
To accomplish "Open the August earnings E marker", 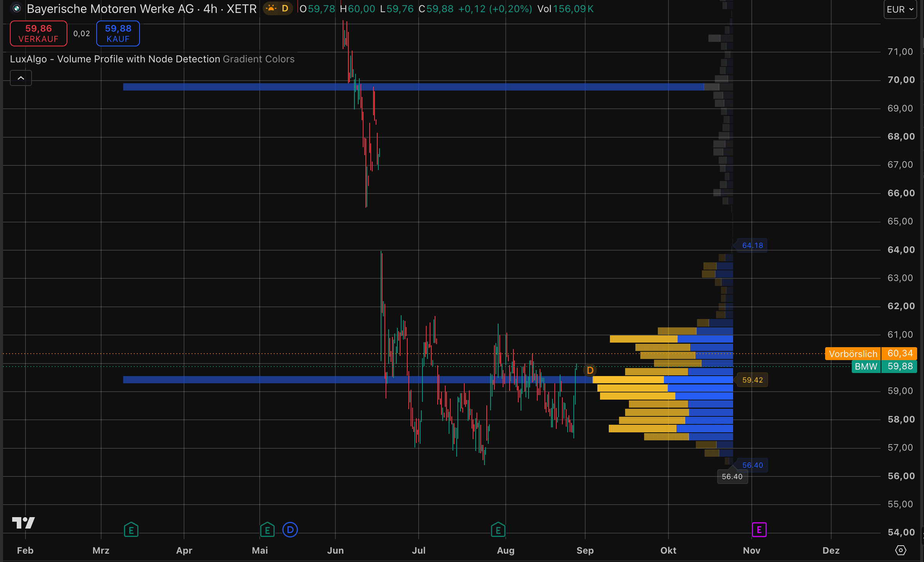I will pyautogui.click(x=498, y=530).
